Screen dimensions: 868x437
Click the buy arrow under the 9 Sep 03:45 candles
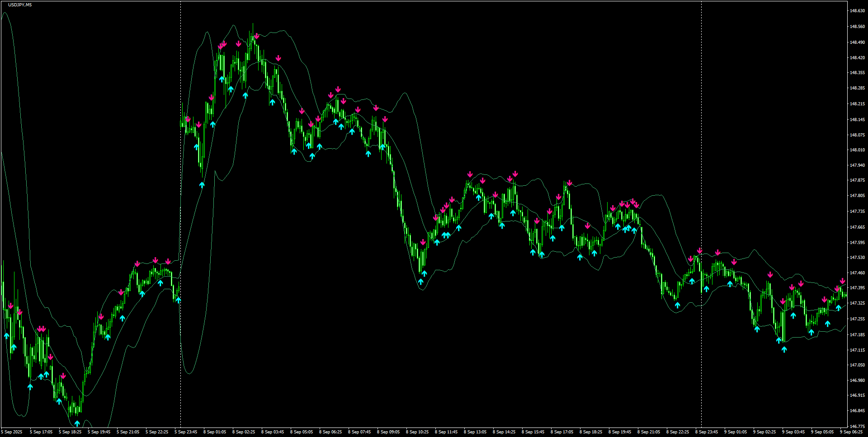tap(793, 315)
